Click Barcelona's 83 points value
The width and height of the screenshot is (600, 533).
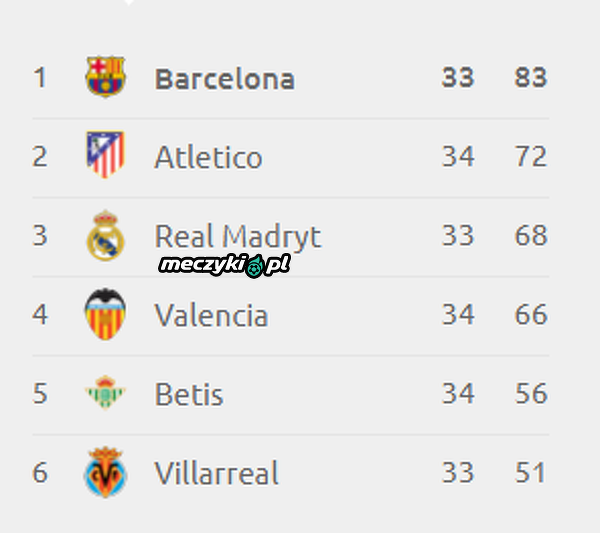click(531, 77)
